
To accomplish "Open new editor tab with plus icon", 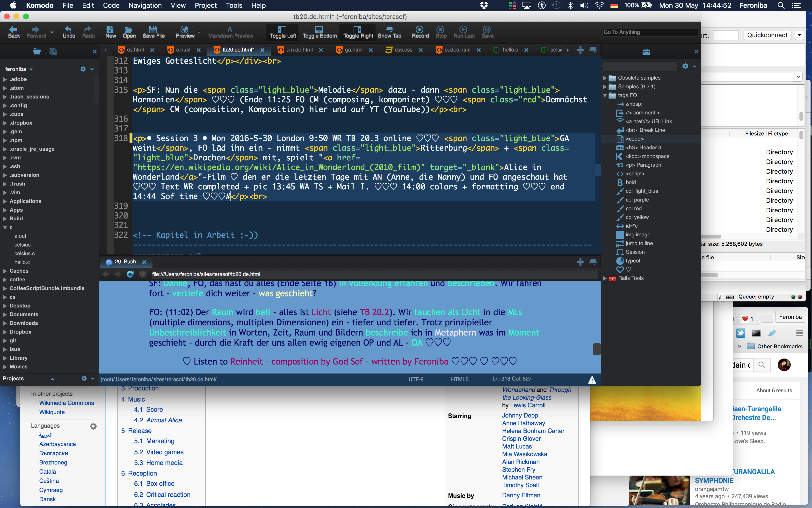I will (x=580, y=50).
